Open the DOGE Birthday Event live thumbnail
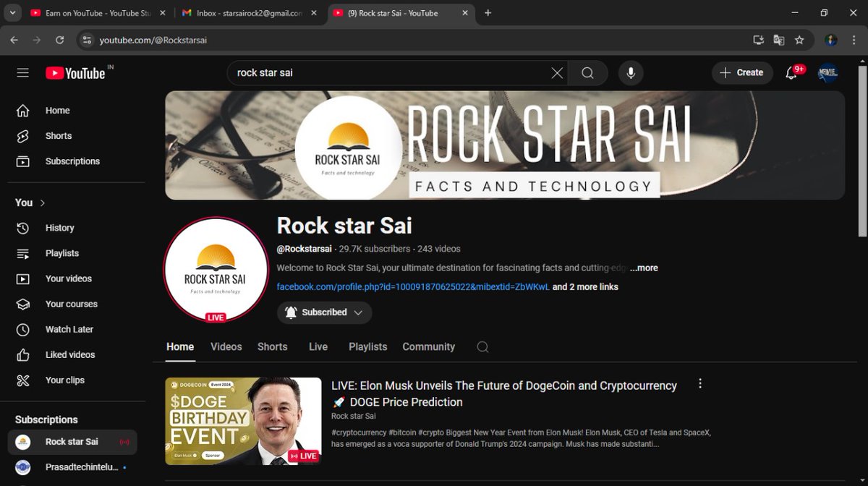The width and height of the screenshot is (868, 486). 243,421
